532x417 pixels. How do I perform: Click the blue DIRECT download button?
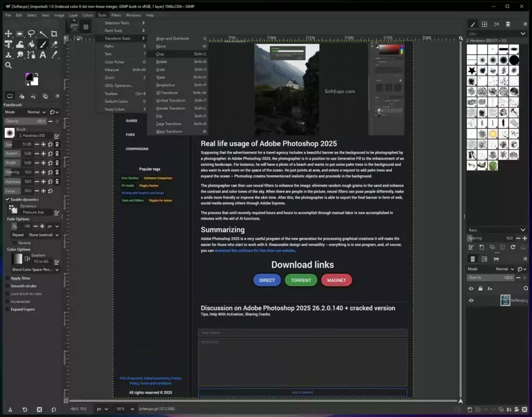267,280
